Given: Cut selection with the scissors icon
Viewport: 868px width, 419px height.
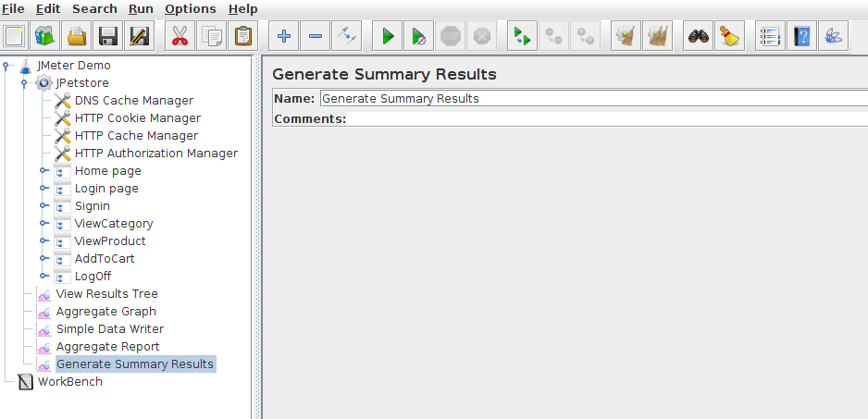Looking at the screenshot, I should tap(180, 36).
